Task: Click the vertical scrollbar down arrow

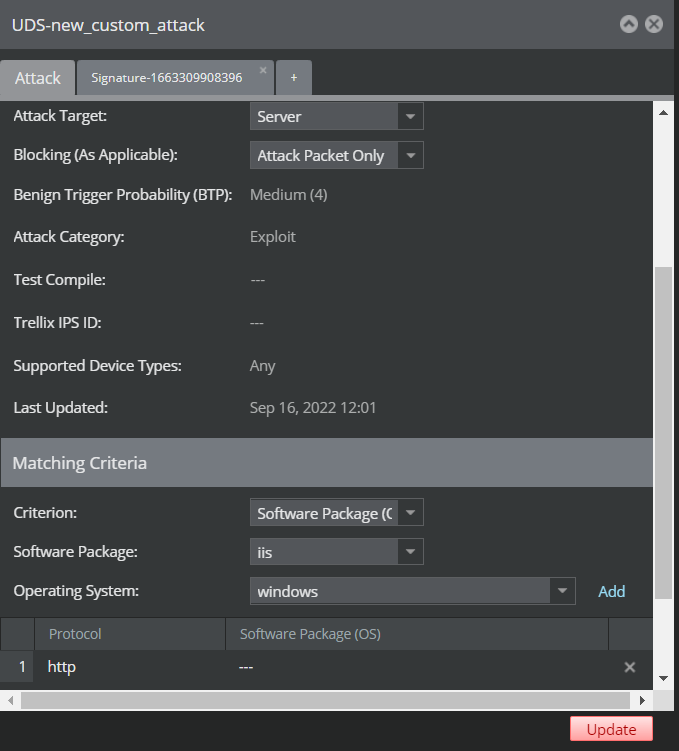Action: pyautogui.click(x=663, y=678)
